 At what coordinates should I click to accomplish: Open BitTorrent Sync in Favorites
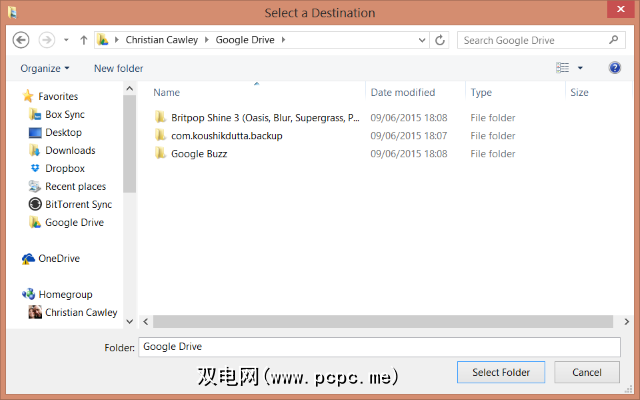click(78, 204)
